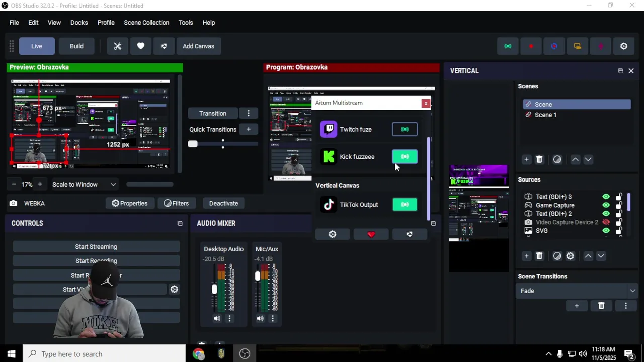Image resolution: width=644 pixels, height=362 pixels.
Task: Hide the Text (GDI+) 3 source
Action: click(x=606, y=197)
